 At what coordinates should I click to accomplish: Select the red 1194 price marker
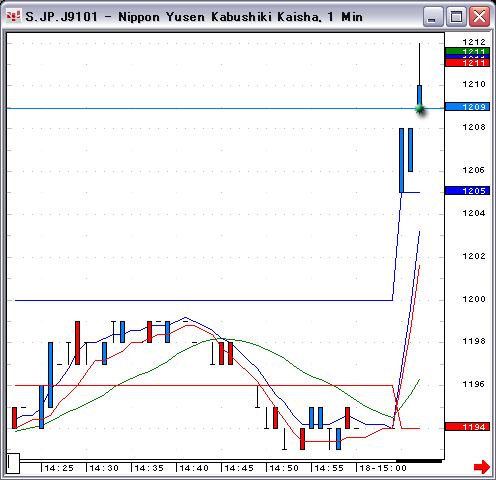(x=467, y=427)
